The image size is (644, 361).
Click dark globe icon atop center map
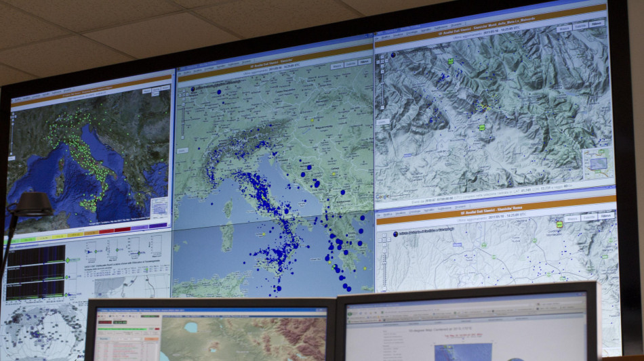(x=193, y=89)
